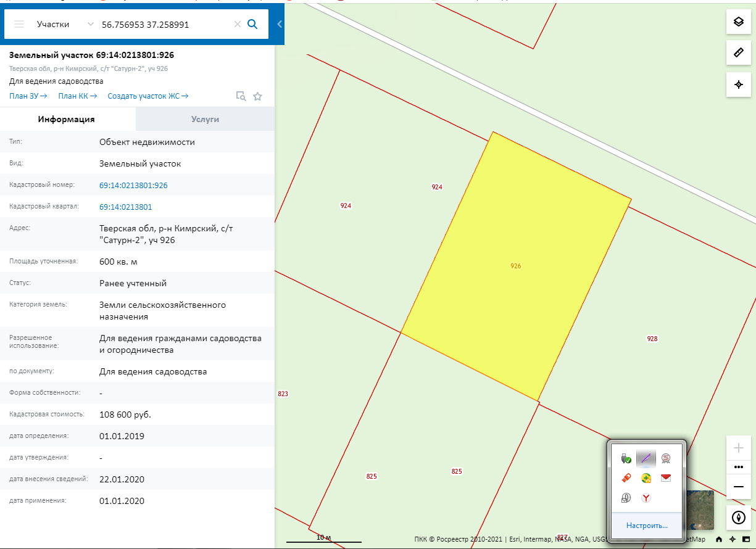Open the Участки search type dropdown
Image resolution: width=756 pixels, height=549 pixels.
click(x=65, y=25)
